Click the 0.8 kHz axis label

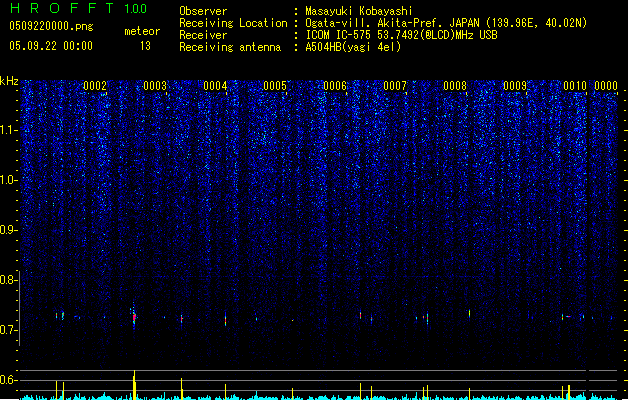pos(9,280)
